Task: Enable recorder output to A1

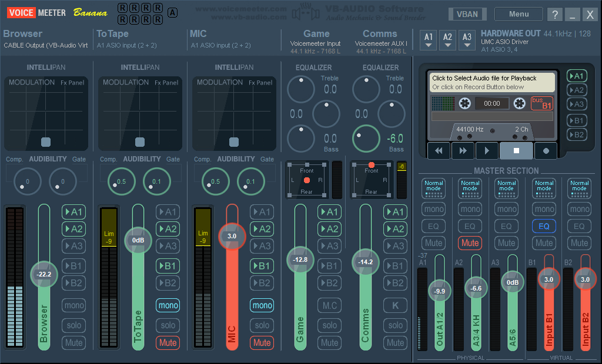Action: 577,76
